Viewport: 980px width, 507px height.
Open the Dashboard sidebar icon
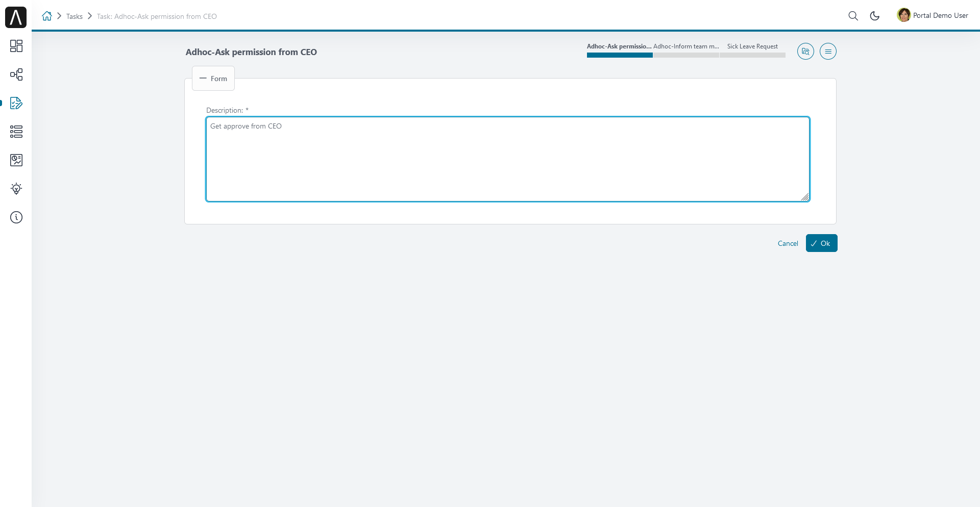[16, 46]
